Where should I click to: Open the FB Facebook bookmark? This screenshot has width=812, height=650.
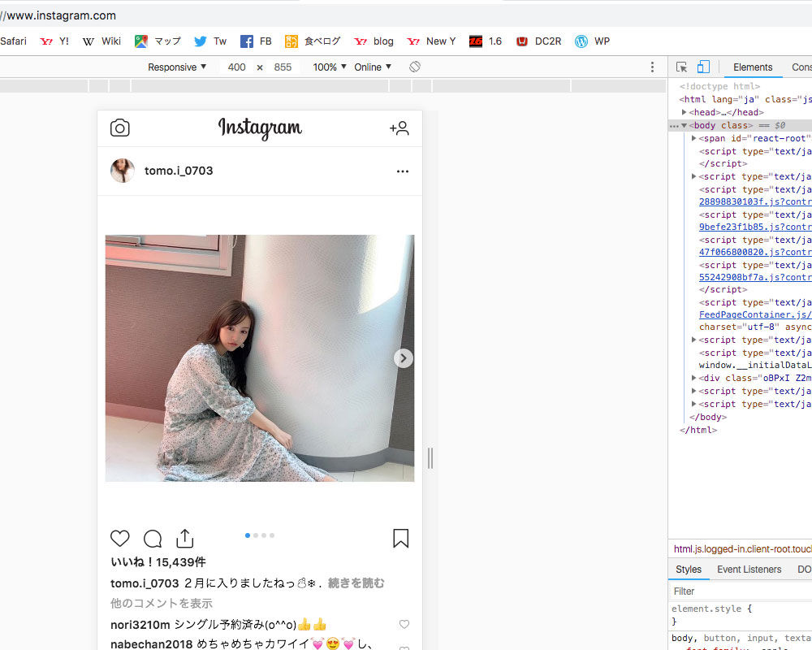point(256,41)
